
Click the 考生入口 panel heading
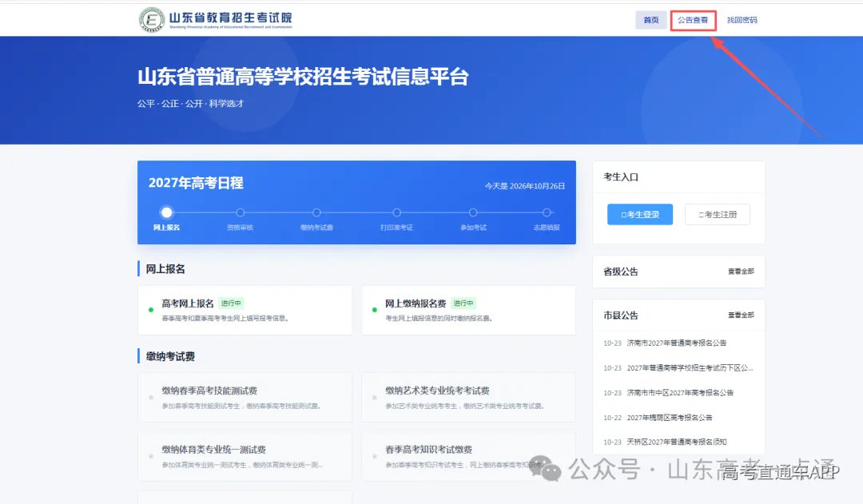coord(621,177)
